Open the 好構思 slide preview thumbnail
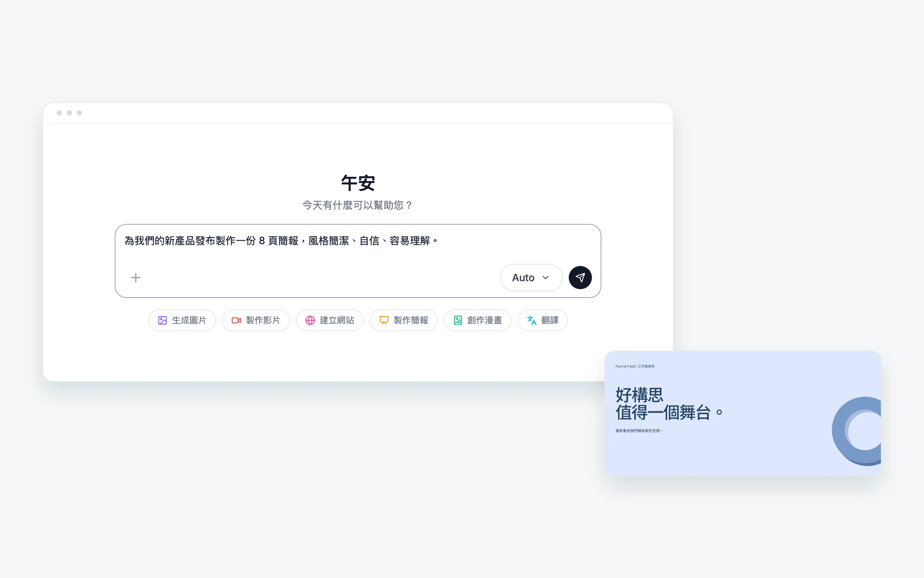This screenshot has height=578, width=924. pos(743,413)
